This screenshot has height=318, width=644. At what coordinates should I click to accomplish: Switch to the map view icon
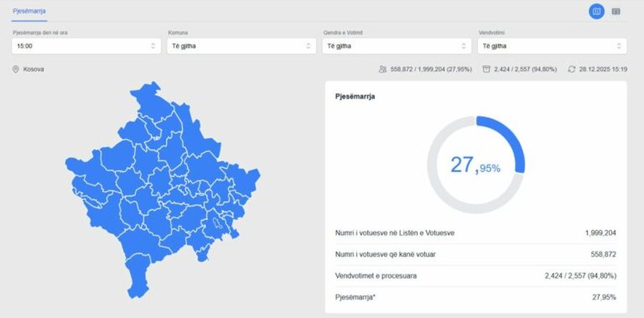596,11
